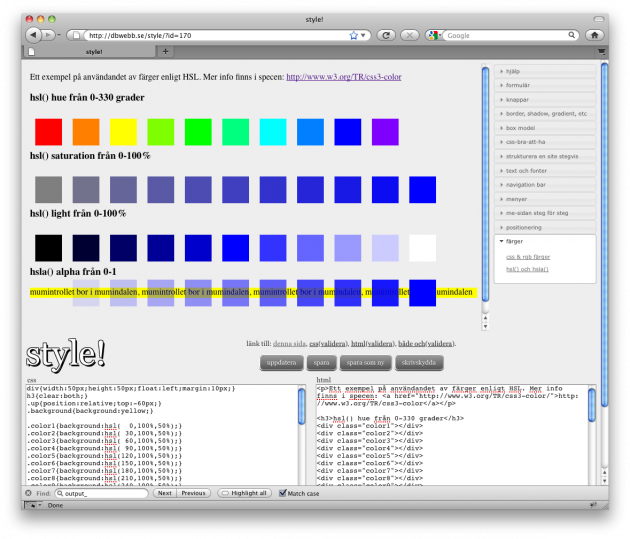Screen dimensions: 630x539
Task: Click the toolbar toggle pill in title bar
Action: point(599,19)
